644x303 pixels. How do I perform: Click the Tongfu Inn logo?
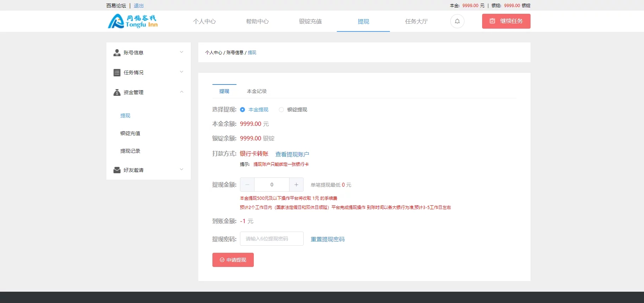pos(133,21)
